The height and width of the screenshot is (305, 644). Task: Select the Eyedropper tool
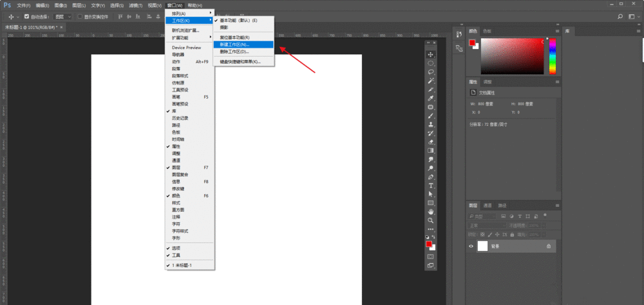[431, 98]
